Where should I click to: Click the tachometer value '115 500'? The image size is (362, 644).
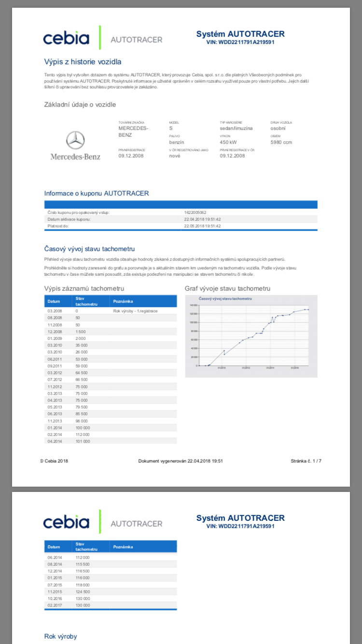[83, 564]
